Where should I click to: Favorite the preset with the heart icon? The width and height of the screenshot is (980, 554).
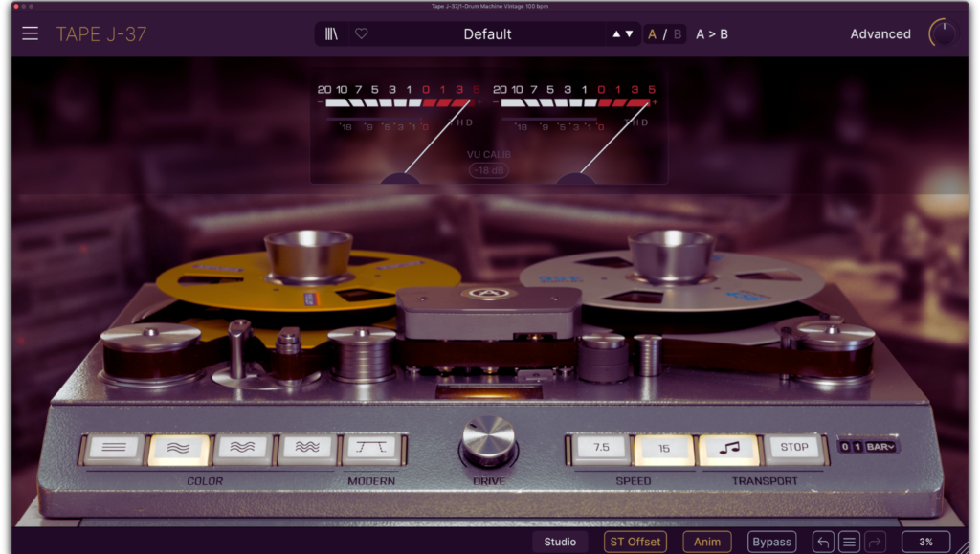[361, 33]
